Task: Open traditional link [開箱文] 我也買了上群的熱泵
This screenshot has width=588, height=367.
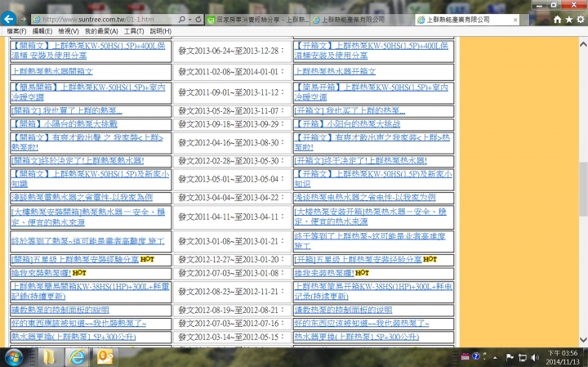Action: 66,110
